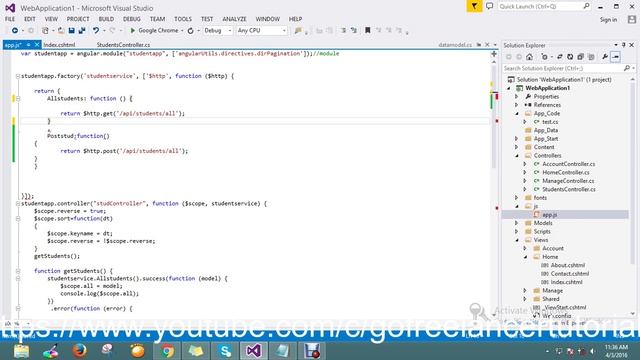
Task: Open the DEBUG menu
Action: coord(131,19)
